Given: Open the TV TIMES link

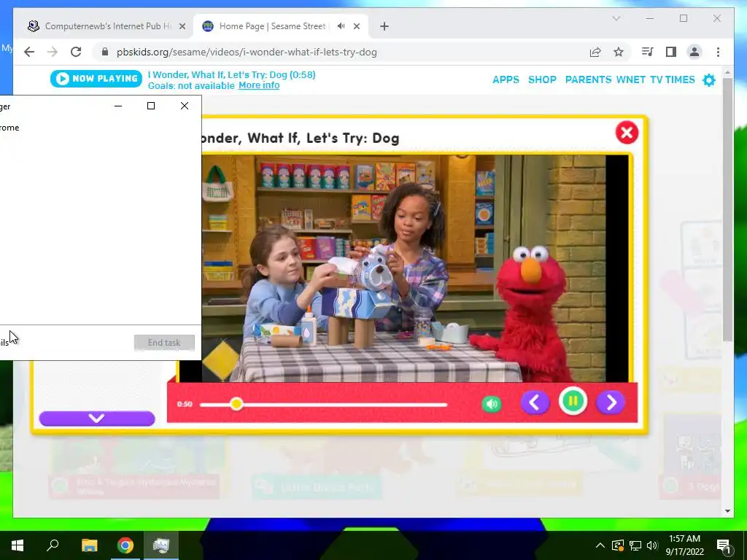Looking at the screenshot, I should 672,79.
